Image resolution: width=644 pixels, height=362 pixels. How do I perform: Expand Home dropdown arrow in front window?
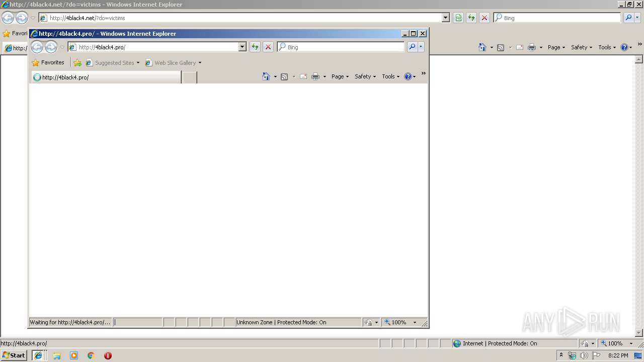click(x=275, y=76)
